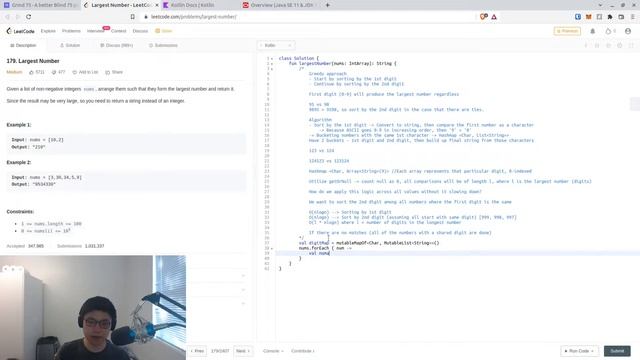
Task: Open the Brave Rewards triangle icon
Action: coord(494,17)
